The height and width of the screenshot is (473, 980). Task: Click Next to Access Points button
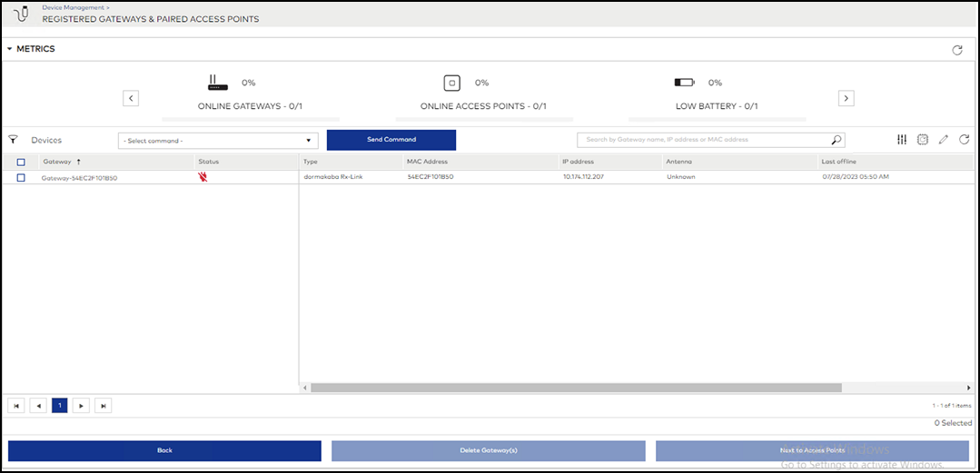point(813,450)
